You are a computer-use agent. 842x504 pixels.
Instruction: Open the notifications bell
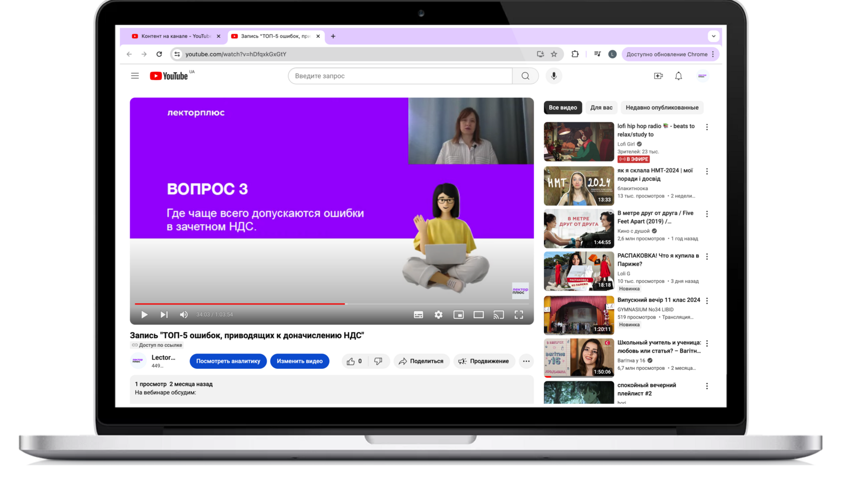point(679,76)
